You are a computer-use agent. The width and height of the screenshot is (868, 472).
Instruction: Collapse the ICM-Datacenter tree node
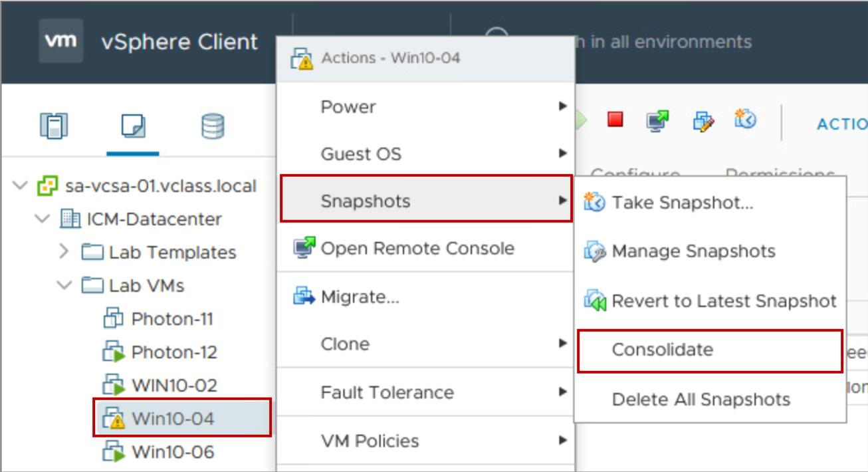coord(43,219)
